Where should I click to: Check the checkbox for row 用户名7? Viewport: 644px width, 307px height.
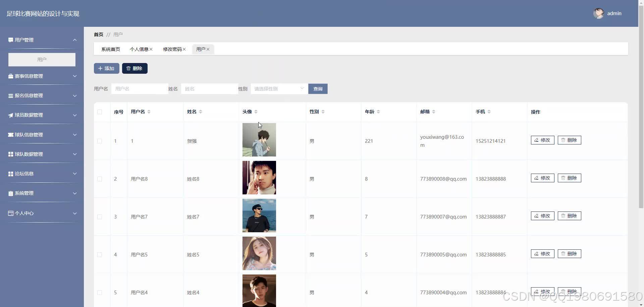(100, 217)
